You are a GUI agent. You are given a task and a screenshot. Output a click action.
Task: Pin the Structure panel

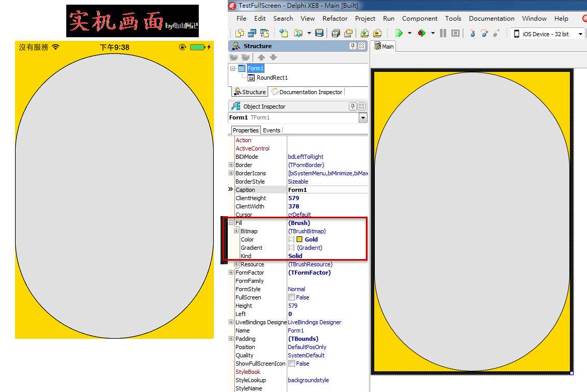coord(353,46)
